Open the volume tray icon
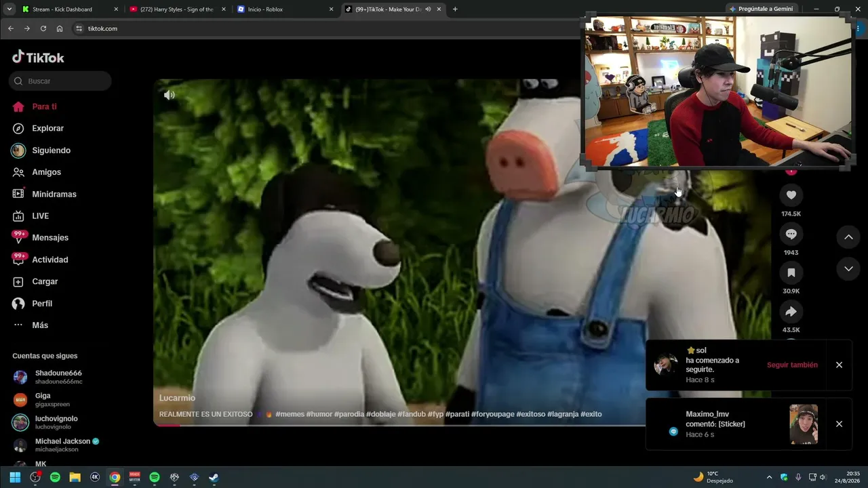The height and width of the screenshot is (488, 868). click(x=823, y=477)
